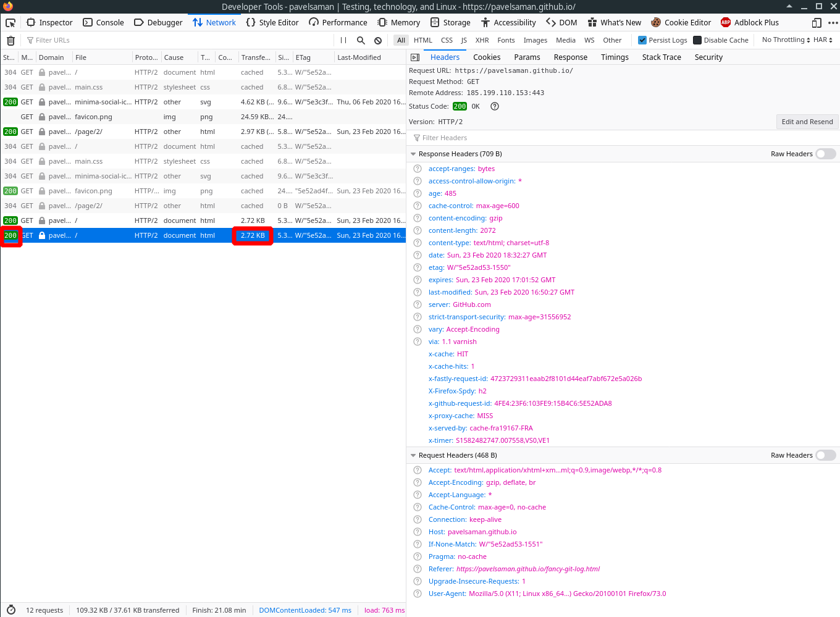Open the Accessibility panel
Image resolution: width=840 pixels, height=617 pixels.
(508, 23)
